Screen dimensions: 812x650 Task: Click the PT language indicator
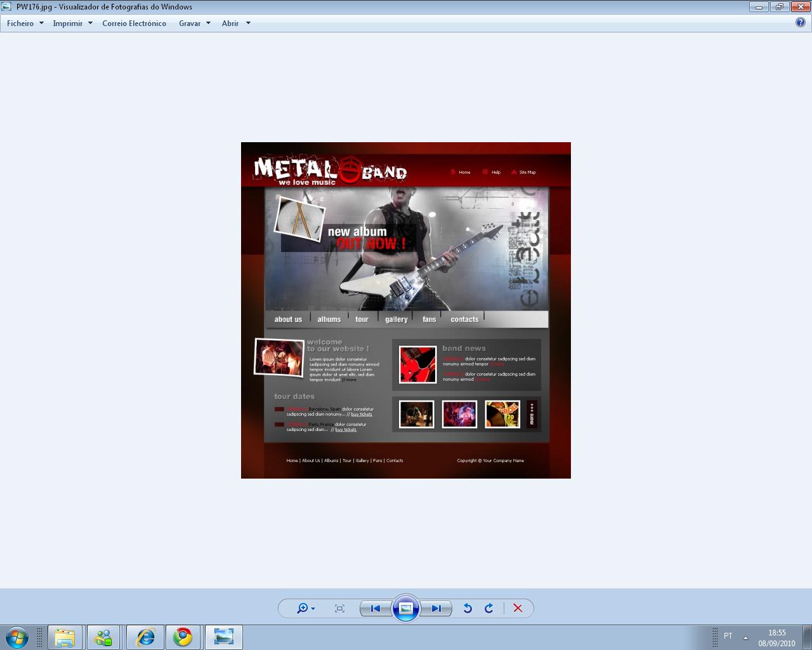tap(728, 636)
